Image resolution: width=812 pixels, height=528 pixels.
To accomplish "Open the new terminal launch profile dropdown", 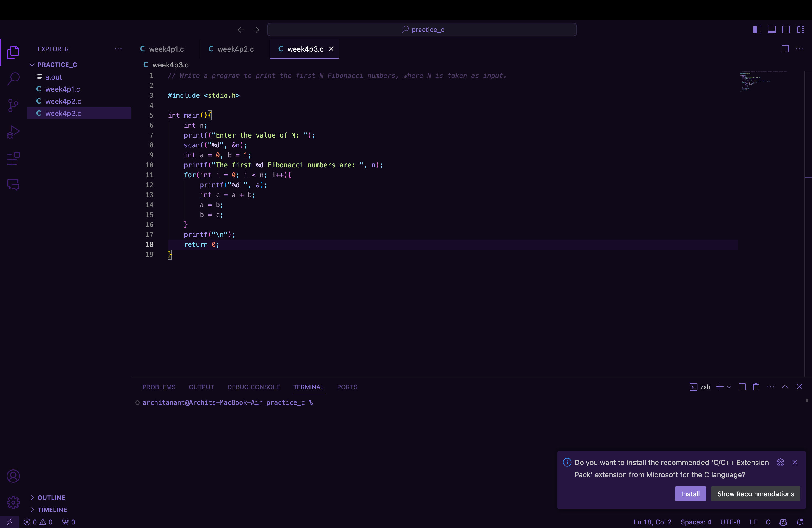I will tap(729, 387).
